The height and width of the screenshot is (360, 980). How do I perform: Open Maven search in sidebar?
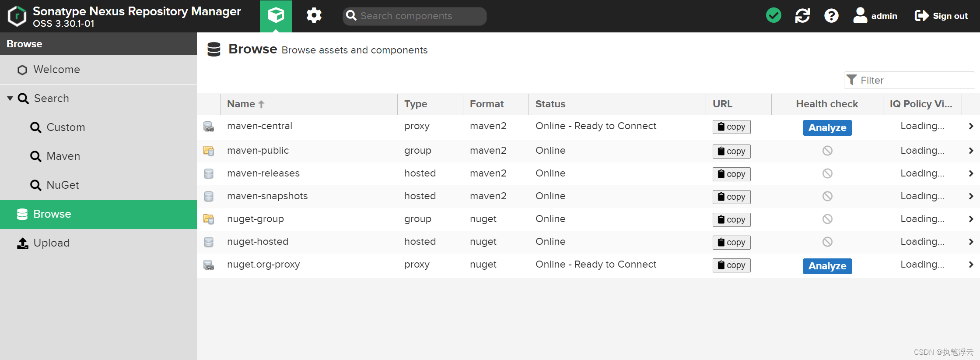click(x=98, y=156)
